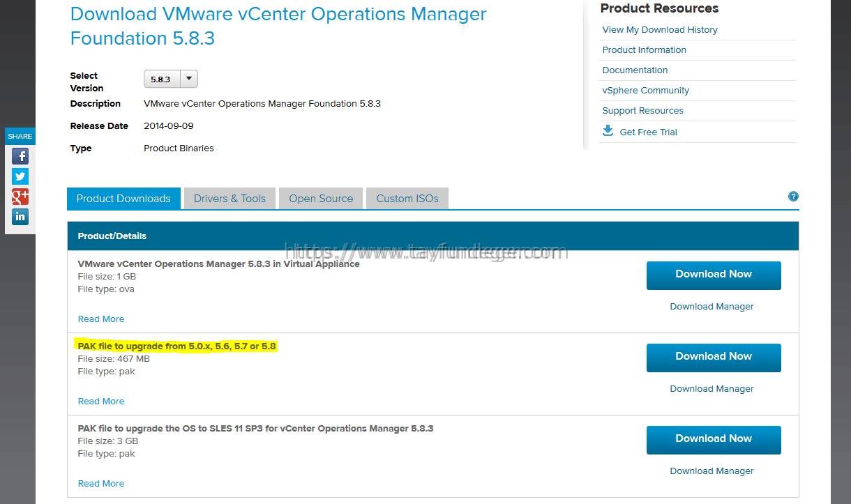The width and height of the screenshot is (851, 504).
Task: Open the Select Version dropdown 5.8.3
Action: [x=171, y=79]
